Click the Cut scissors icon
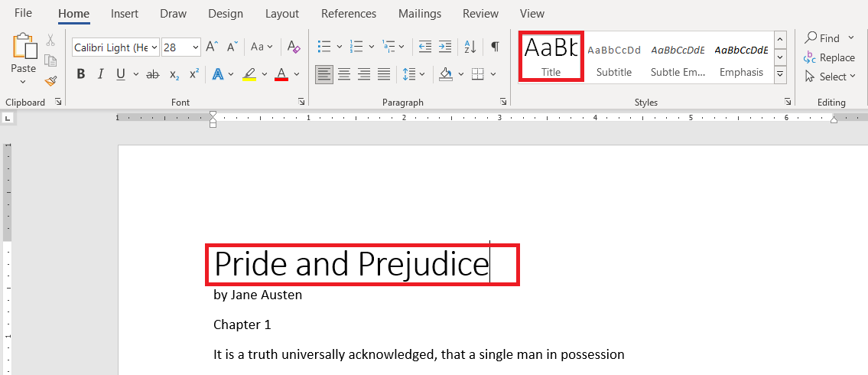Image resolution: width=868 pixels, height=375 pixels. pyautogui.click(x=50, y=40)
